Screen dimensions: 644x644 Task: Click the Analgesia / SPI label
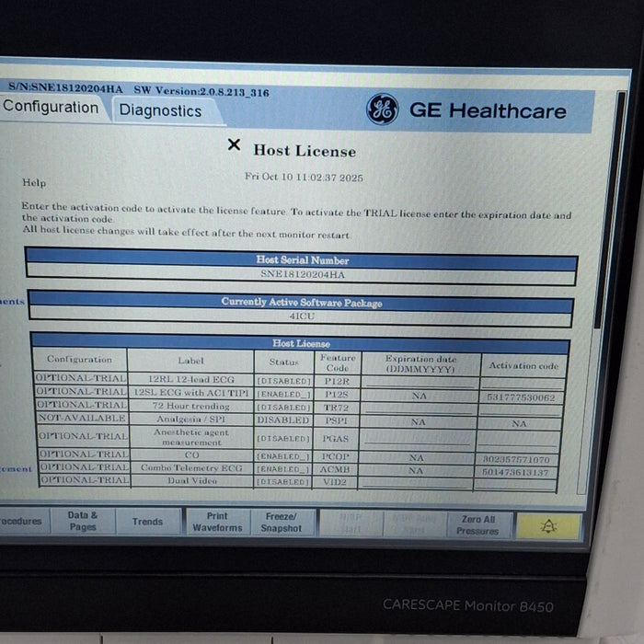click(x=191, y=419)
